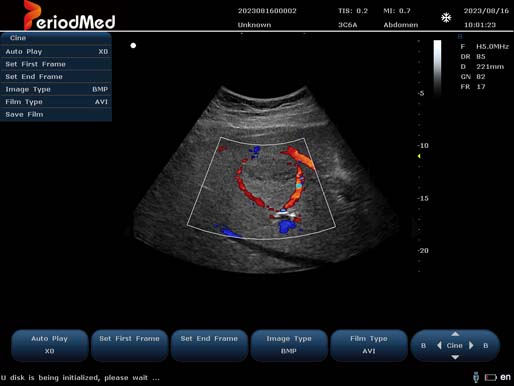This screenshot has height=386, width=514.
Task: Change Image Type BMP in Cine menu
Action: (56, 89)
